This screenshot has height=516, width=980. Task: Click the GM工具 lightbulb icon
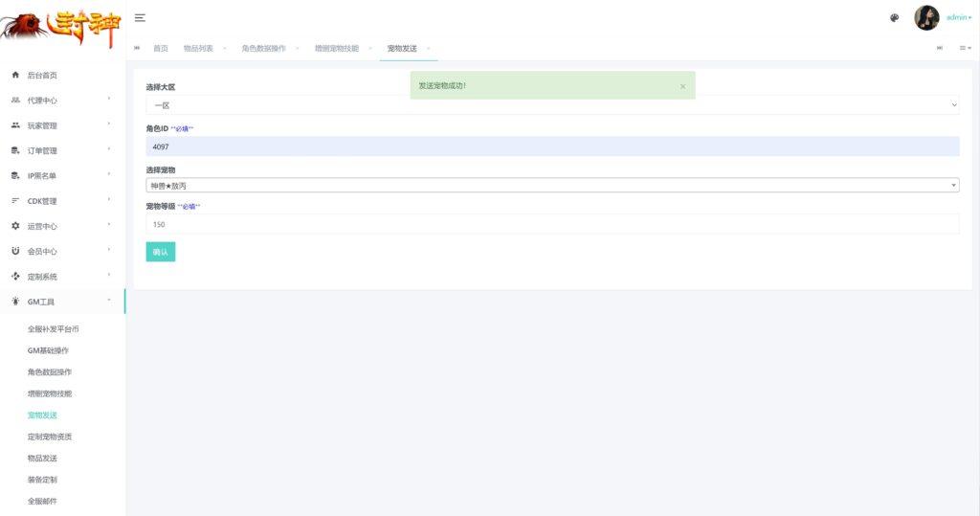(15, 302)
